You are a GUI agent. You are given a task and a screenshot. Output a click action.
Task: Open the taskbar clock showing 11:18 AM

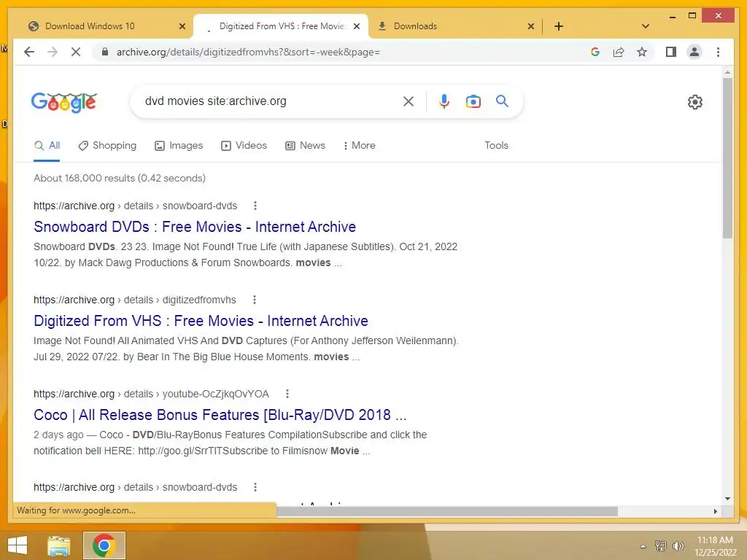(x=715, y=546)
